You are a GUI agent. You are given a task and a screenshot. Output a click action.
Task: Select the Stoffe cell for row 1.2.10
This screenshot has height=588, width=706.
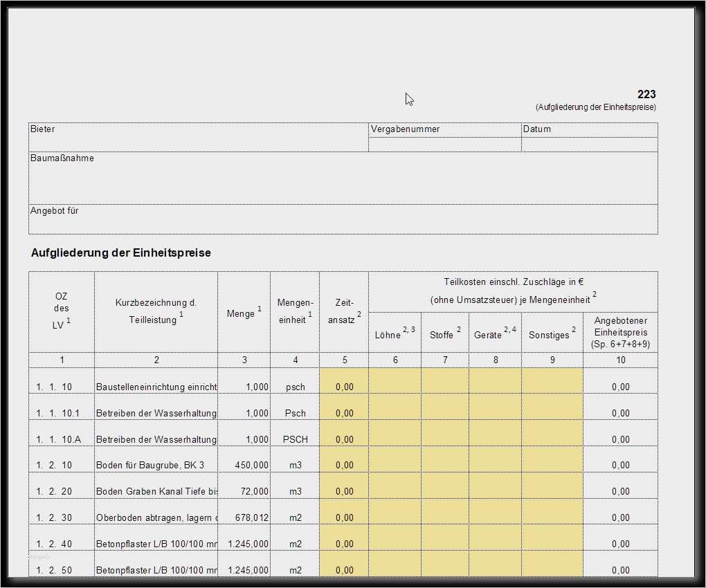(x=444, y=465)
